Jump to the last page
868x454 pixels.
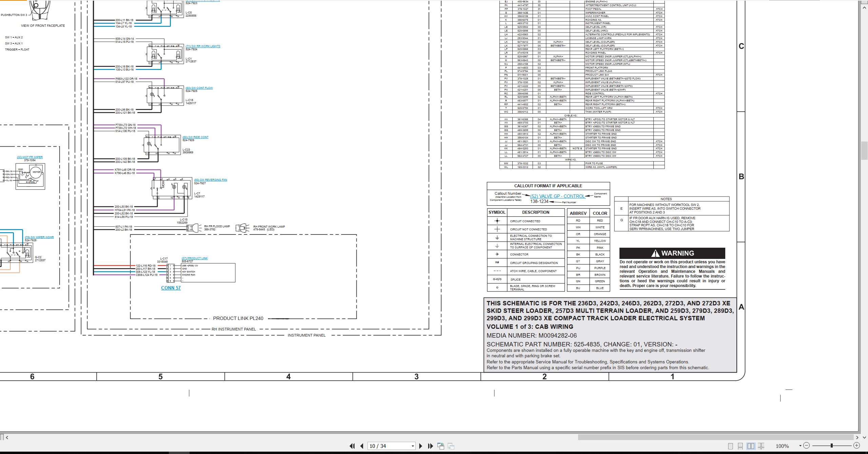pos(431,446)
